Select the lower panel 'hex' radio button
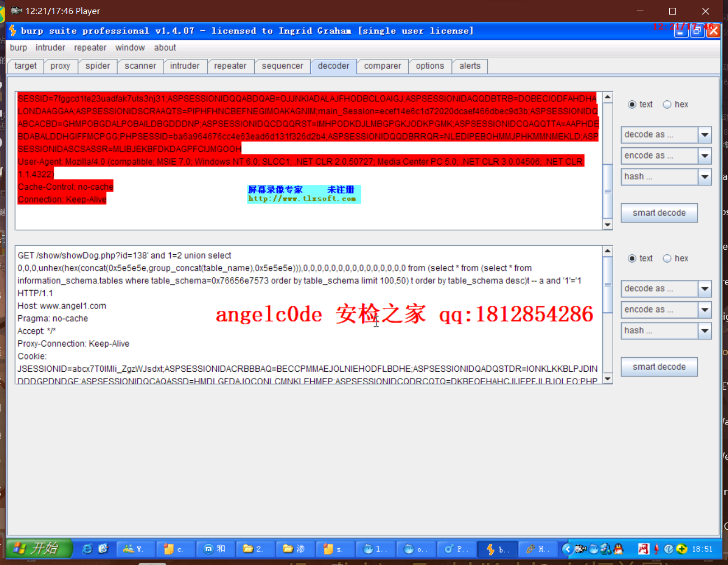Screen dimensions: 728x565 [667, 258]
